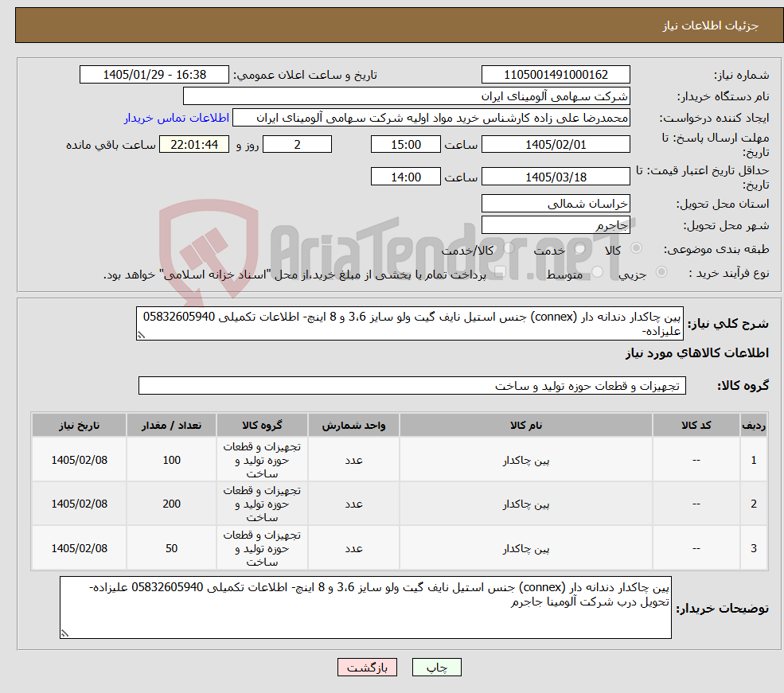This screenshot has height=693, width=784.
Task: Click the resize handle of buyer notes box
Action: [64, 633]
